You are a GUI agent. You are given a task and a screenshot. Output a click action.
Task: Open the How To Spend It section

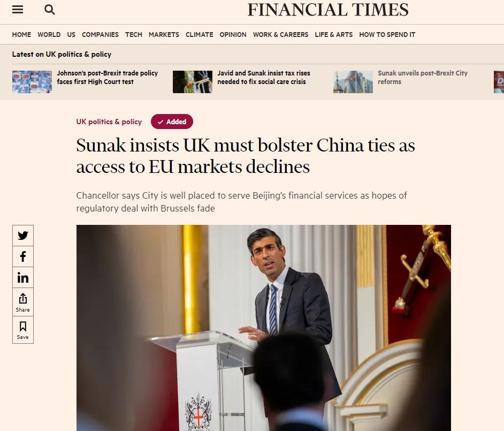pyautogui.click(x=387, y=34)
